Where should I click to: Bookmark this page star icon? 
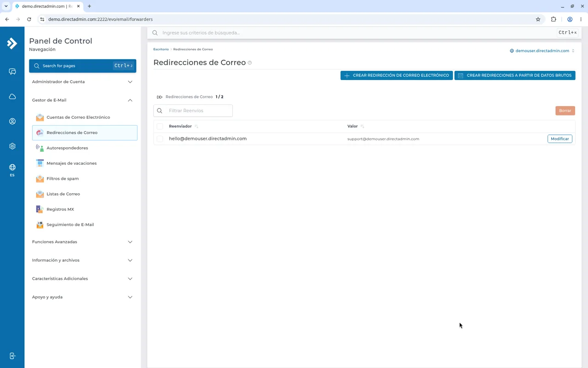click(538, 19)
